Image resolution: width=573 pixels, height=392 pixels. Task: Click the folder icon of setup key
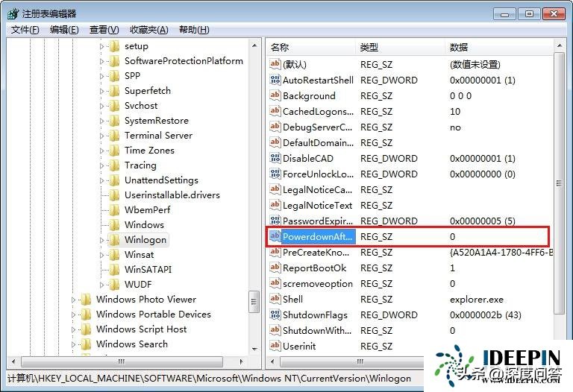114,46
